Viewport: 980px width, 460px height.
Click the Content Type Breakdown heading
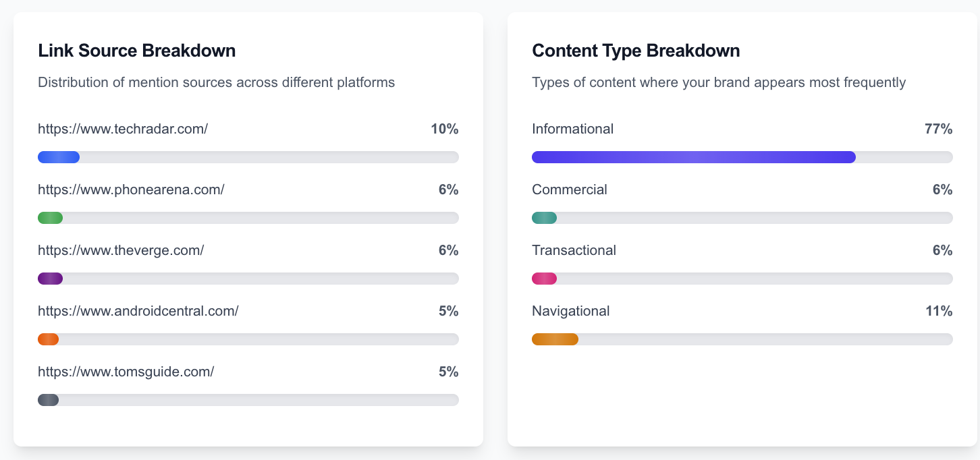[x=636, y=51]
